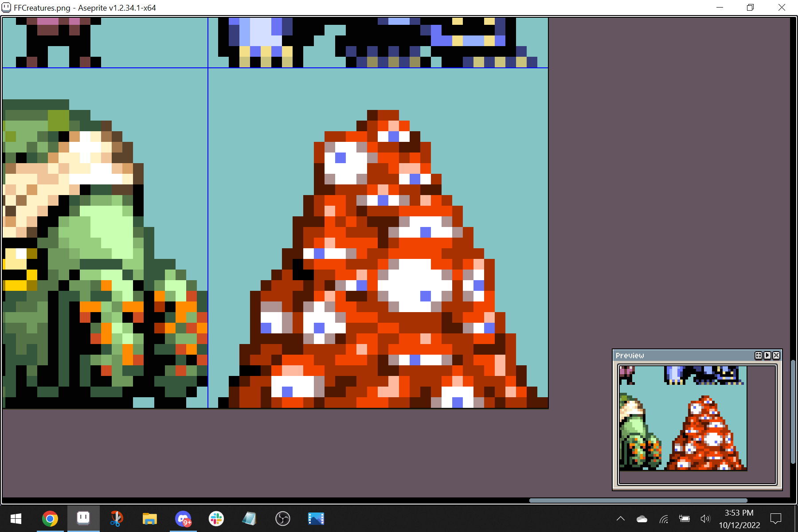Center the Preview window view icon
This screenshot has height=532, width=798.
759,355
